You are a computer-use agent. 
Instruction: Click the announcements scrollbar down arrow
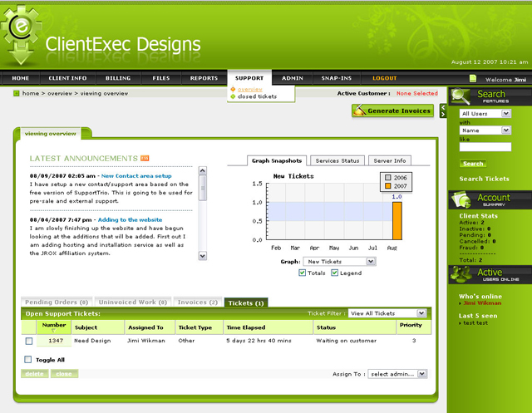[203, 256]
